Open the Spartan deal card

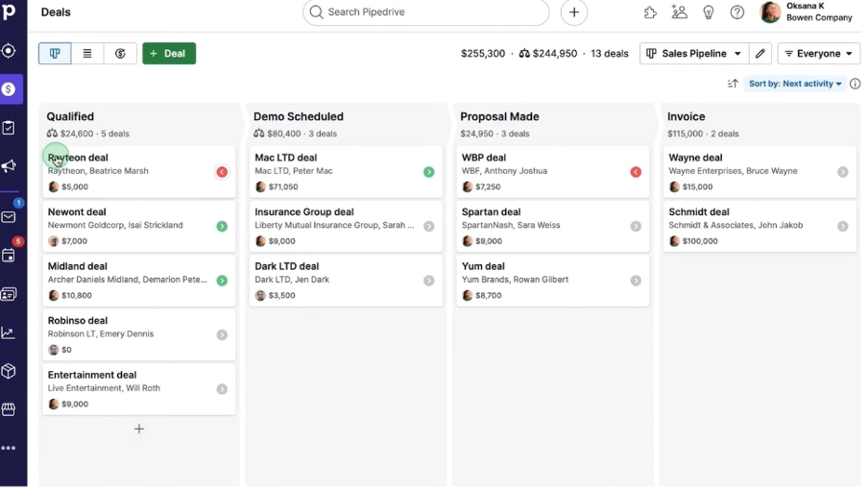tap(553, 226)
